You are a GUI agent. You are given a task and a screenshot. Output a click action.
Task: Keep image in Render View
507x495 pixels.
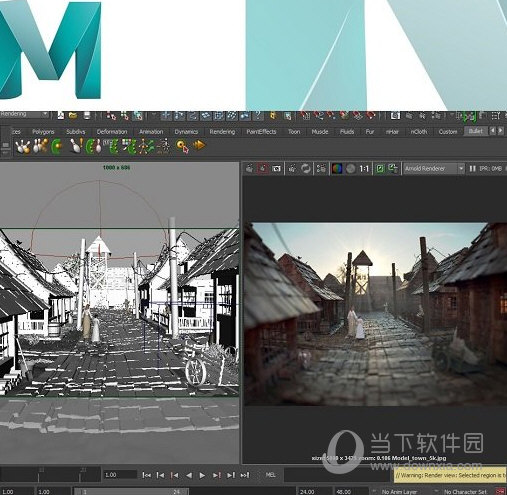tap(380, 169)
